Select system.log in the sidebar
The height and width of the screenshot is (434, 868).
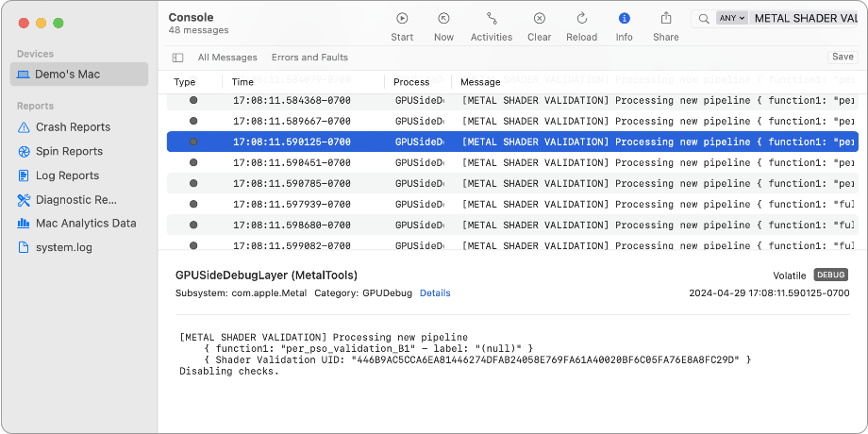click(63, 247)
